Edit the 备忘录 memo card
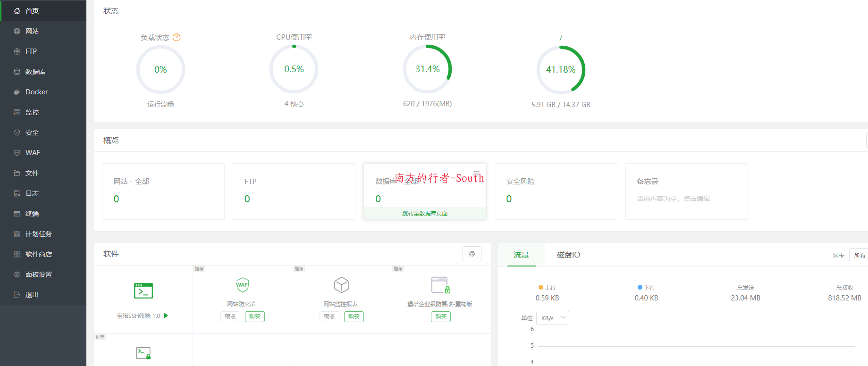The width and height of the screenshot is (868, 366). [x=687, y=191]
